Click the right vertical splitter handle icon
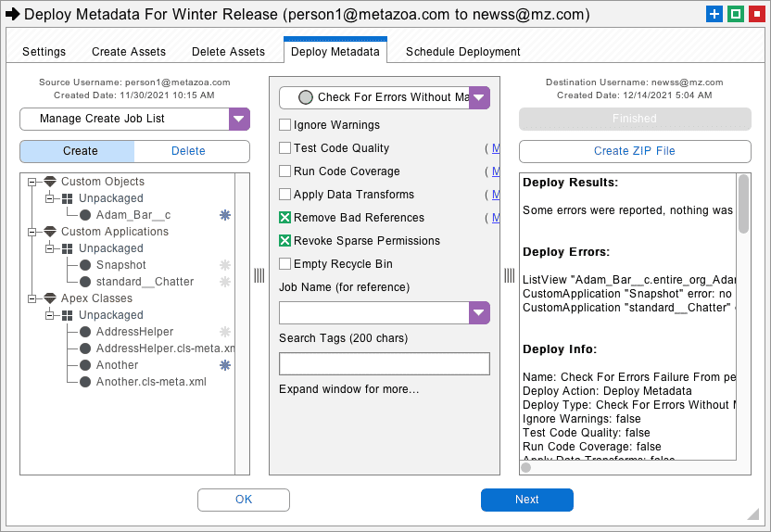The width and height of the screenshot is (771, 532). coord(509,276)
